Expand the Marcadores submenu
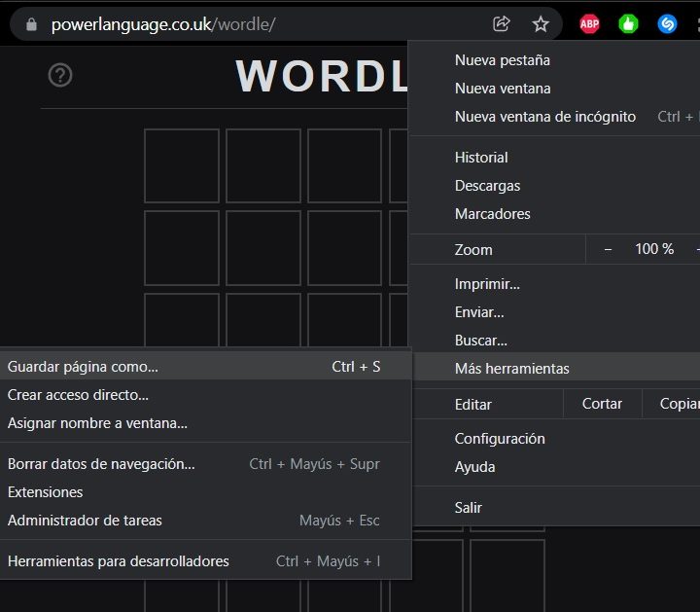The image size is (700, 612). click(x=492, y=214)
